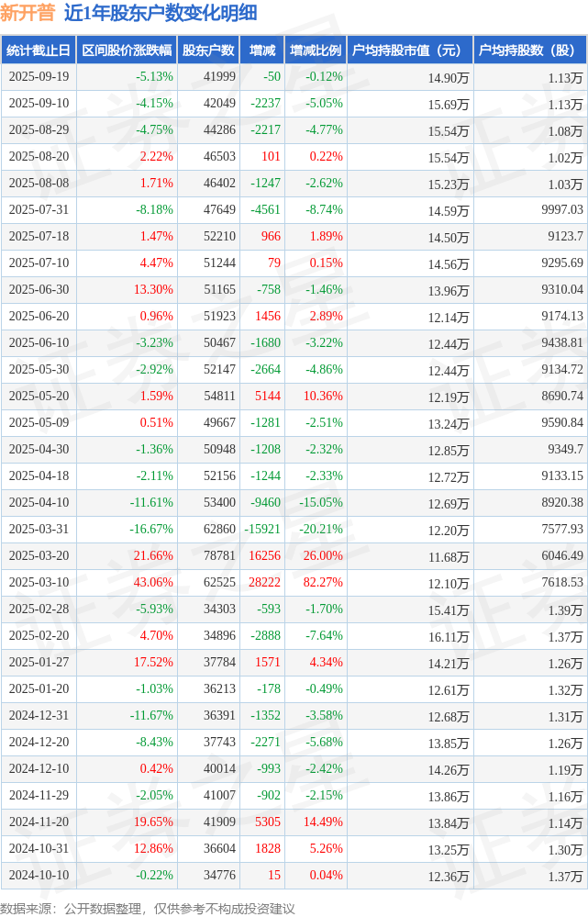
Task: Click the 统计截止日 column header
Action: point(39,50)
